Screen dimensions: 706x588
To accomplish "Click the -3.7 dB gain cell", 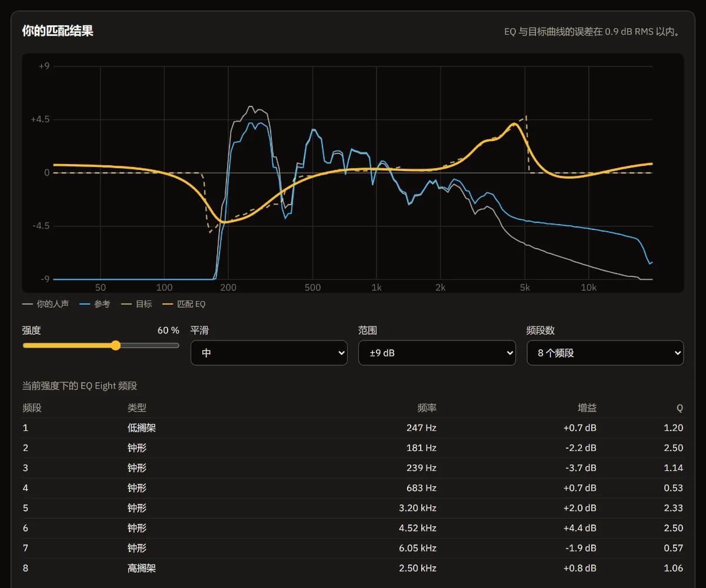I will 580,468.
